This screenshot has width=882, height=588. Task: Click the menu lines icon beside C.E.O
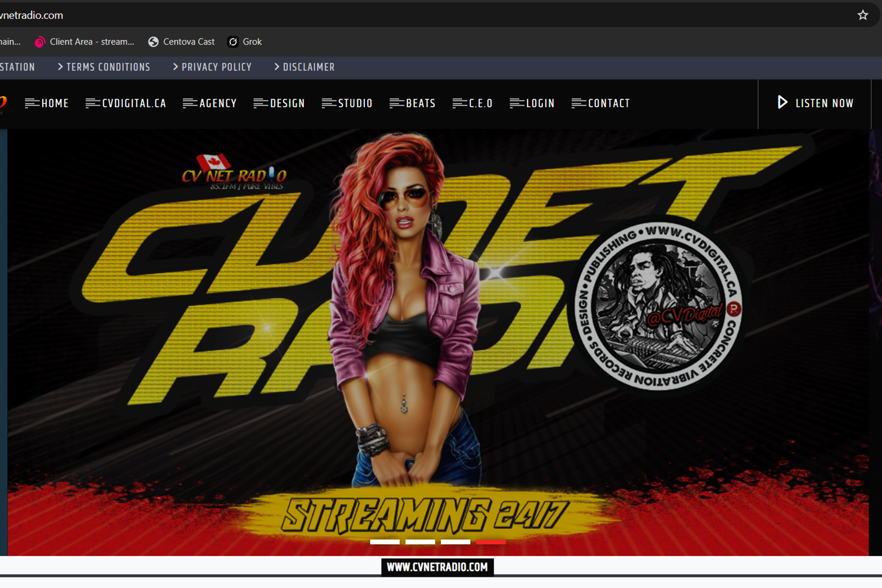tap(459, 103)
